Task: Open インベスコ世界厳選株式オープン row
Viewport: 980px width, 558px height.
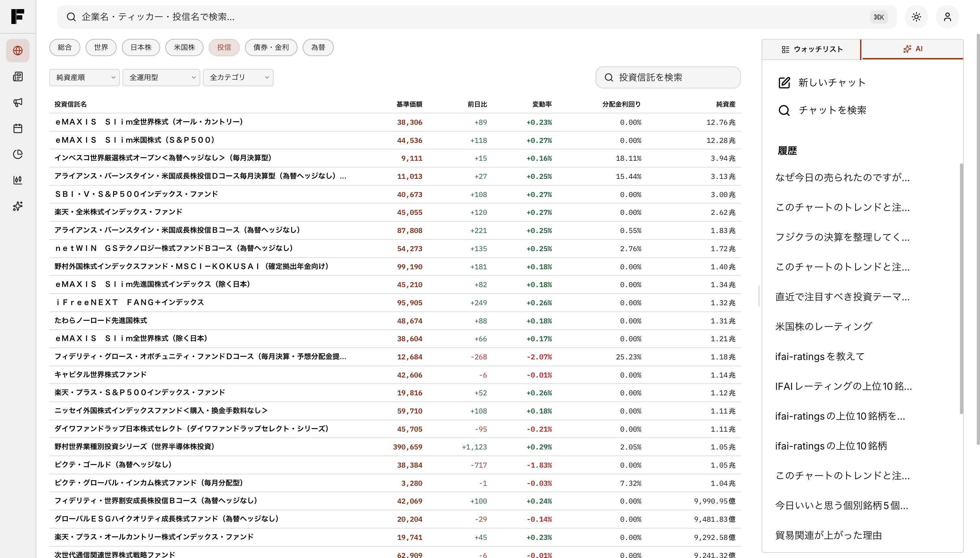Action: 395,158
